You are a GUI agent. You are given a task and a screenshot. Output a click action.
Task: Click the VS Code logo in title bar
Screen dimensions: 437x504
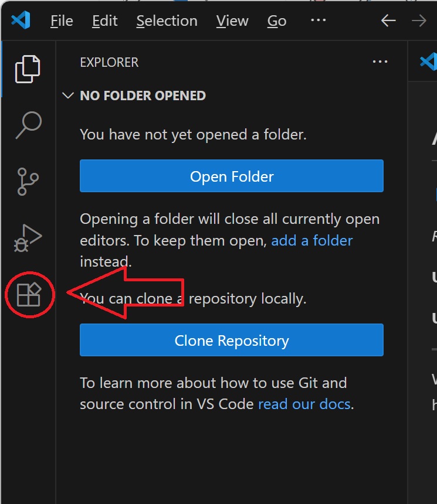[x=21, y=21]
